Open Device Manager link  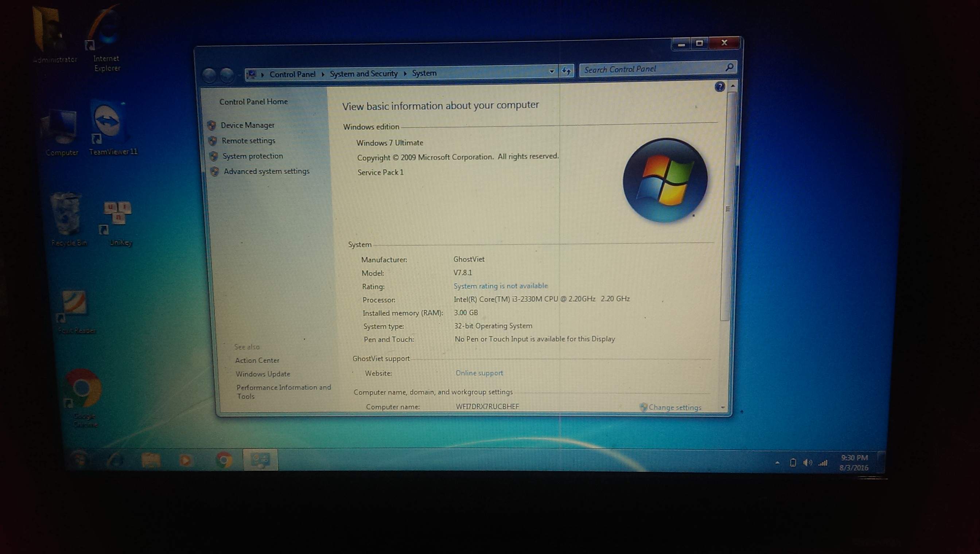click(x=248, y=125)
